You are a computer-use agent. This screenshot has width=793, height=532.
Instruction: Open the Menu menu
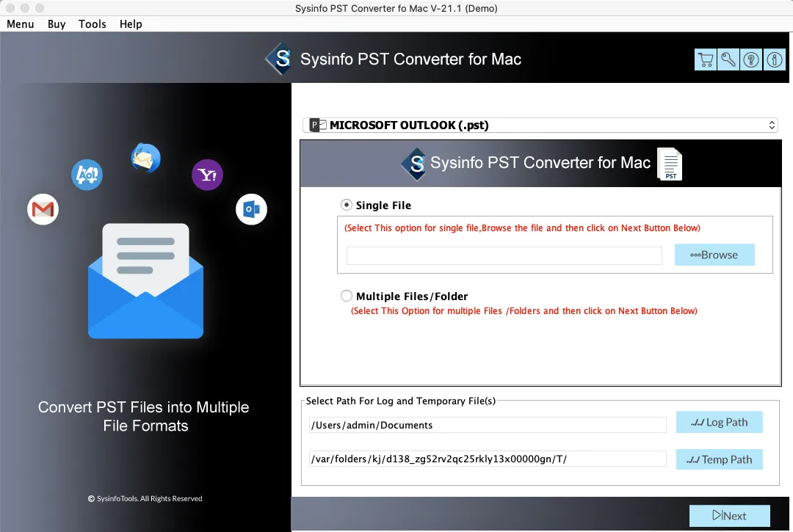click(21, 24)
